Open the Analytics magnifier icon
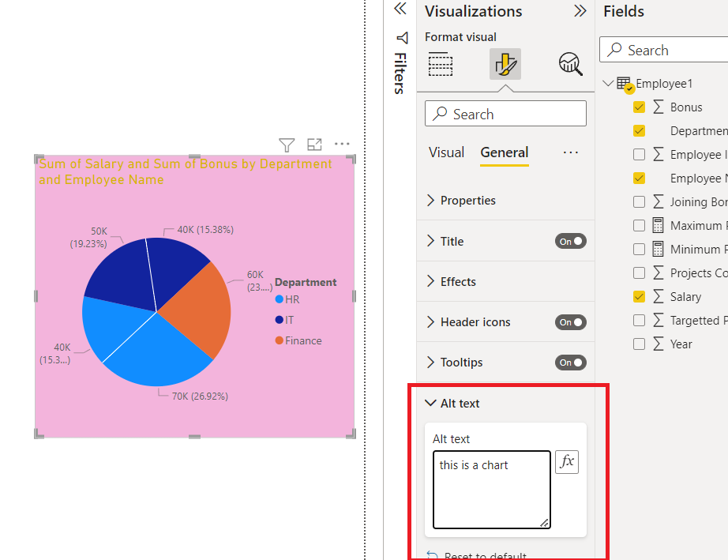 (570, 64)
